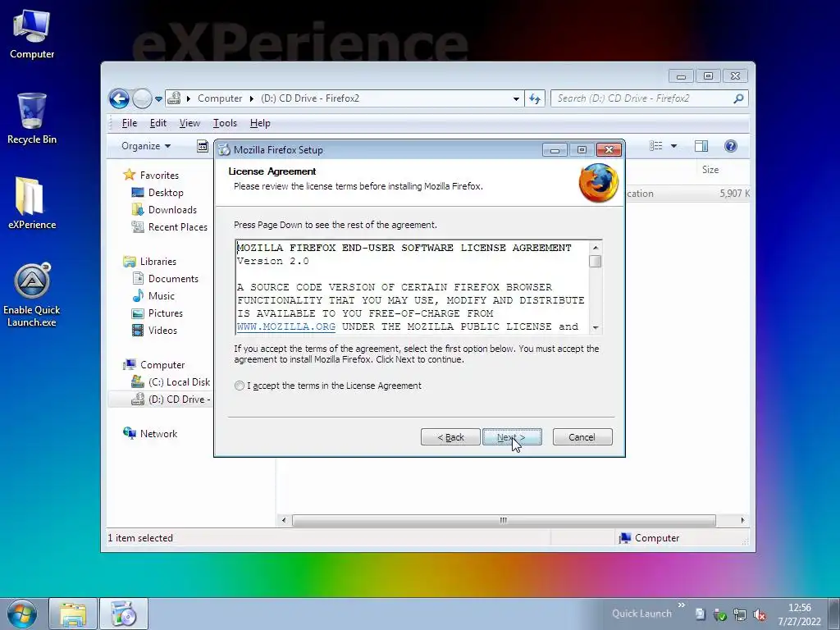Viewport: 840px width, 630px height.
Task: Click the Explorer forward arrow button
Action: (x=142, y=98)
